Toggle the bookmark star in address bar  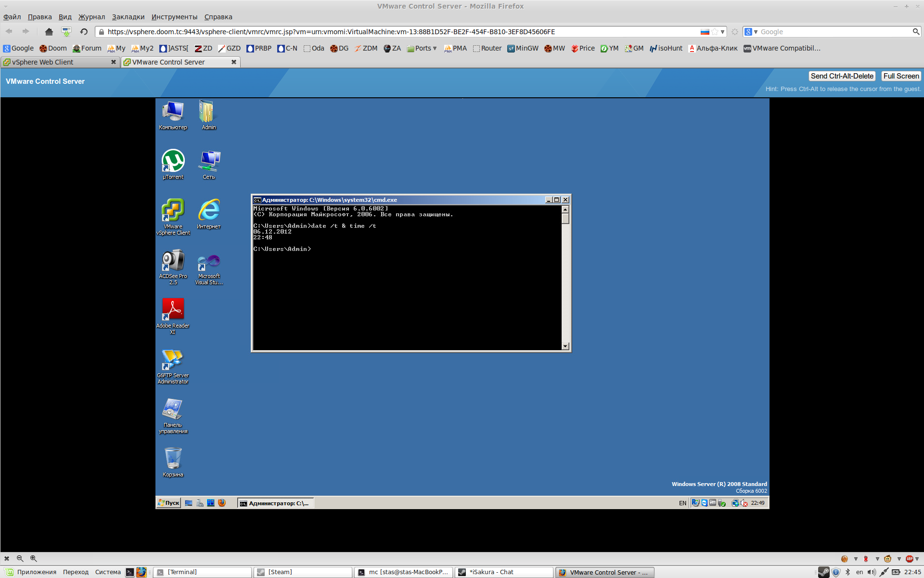coord(715,32)
